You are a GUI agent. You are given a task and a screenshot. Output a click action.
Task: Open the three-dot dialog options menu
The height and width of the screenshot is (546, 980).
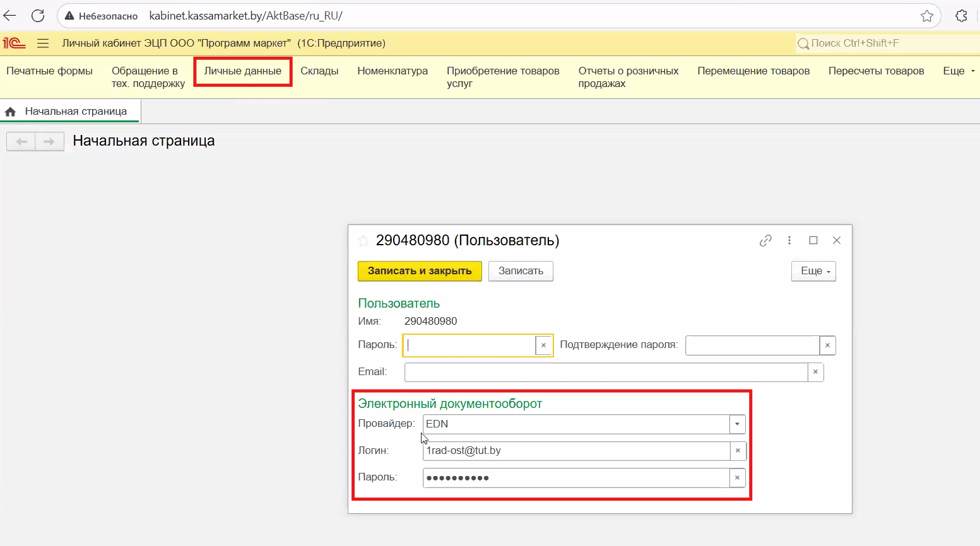(789, 240)
